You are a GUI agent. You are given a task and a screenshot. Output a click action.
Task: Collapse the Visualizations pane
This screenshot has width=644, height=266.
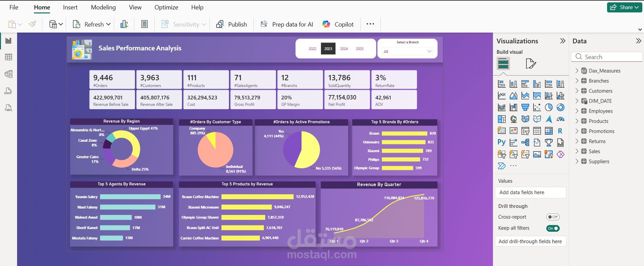coord(563,41)
